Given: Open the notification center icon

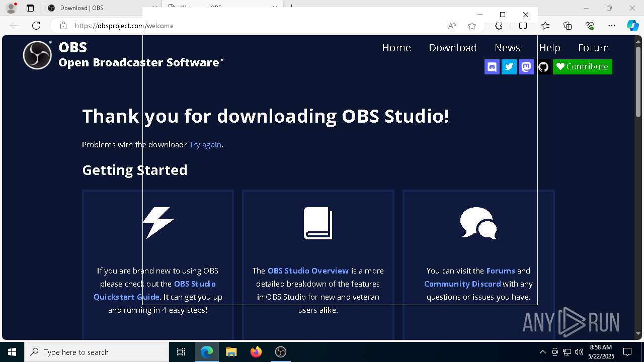Looking at the screenshot, I should click(627, 352).
